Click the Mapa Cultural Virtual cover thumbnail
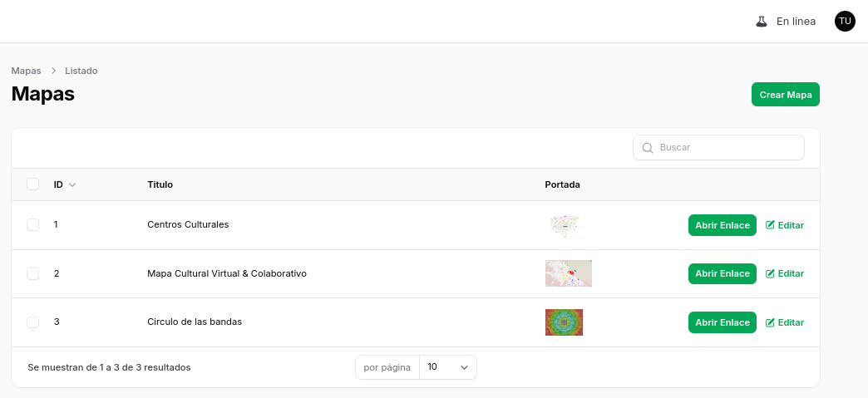Viewport: 868px width, 398px height. click(568, 273)
